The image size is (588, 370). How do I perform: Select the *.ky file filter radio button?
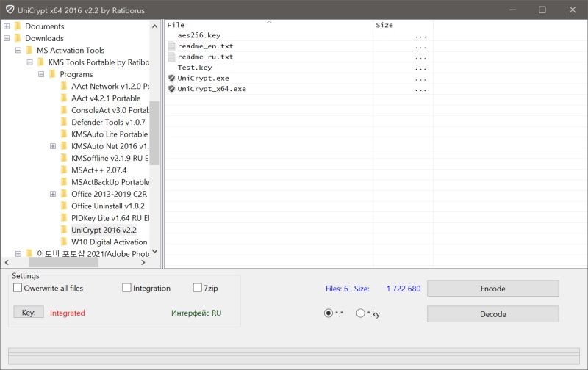point(360,313)
